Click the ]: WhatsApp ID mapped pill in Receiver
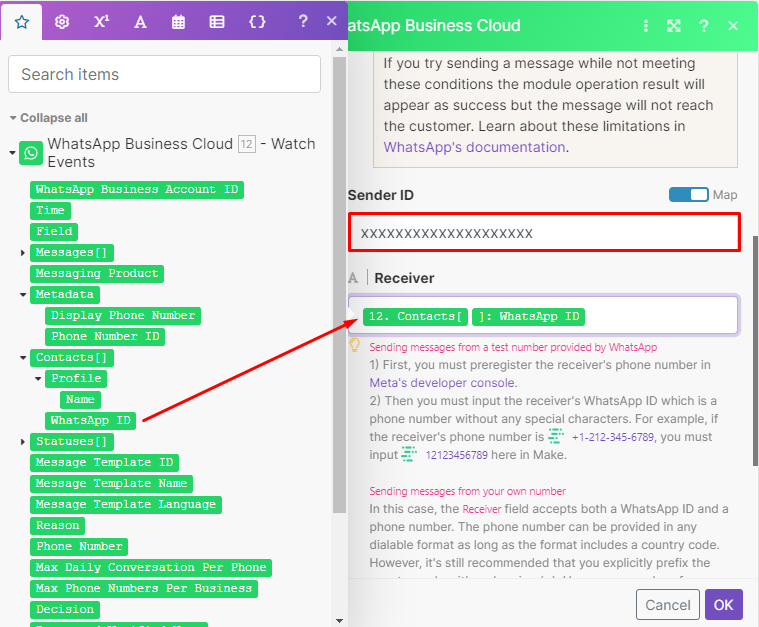This screenshot has width=759, height=627. tap(529, 317)
